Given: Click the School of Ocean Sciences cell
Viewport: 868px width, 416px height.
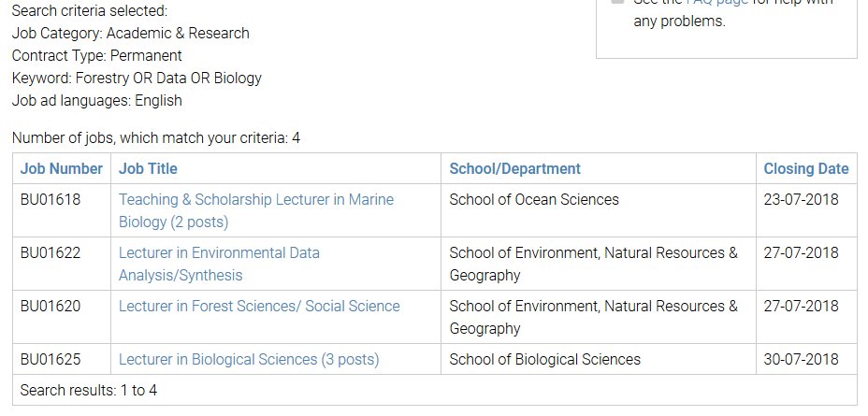Looking at the screenshot, I should point(534,200).
